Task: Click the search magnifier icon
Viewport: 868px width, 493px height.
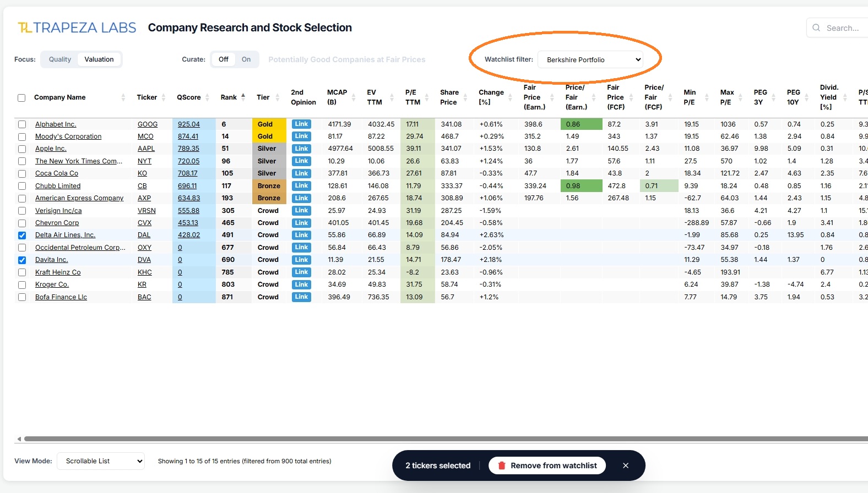Action: point(816,28)
